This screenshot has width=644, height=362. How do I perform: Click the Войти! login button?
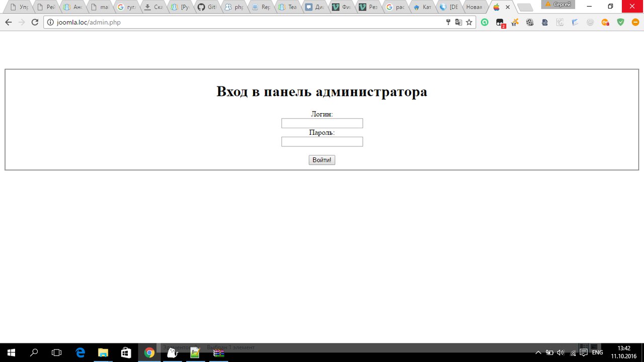coord(321,160)
